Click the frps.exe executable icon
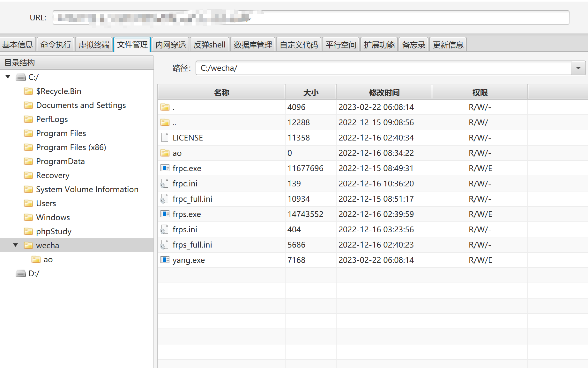The width and height of the screenshot is (588, 368). 165,214
